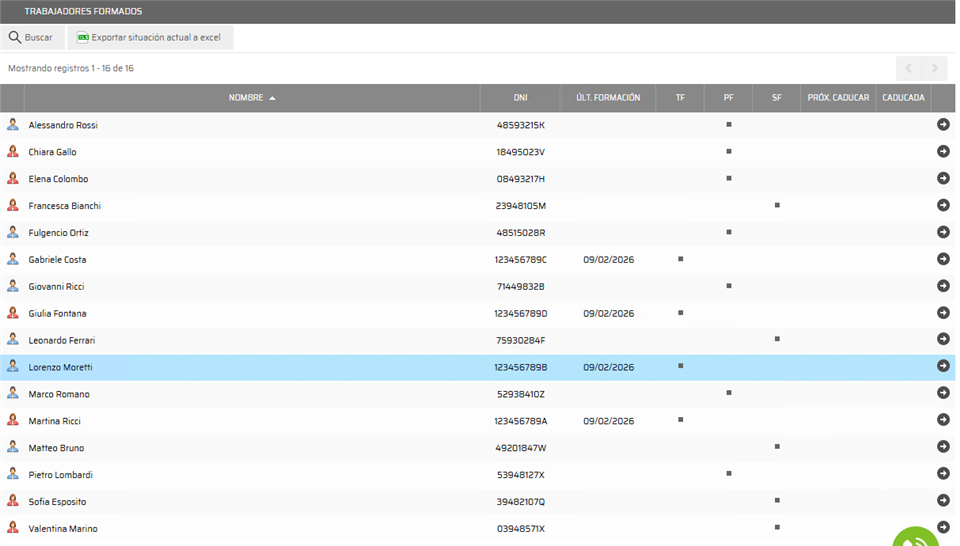Image resolution: width=960 pixels, height=546 pixels.
Task: Select the name Giovanni Ricci
Action: pos(56,286)
